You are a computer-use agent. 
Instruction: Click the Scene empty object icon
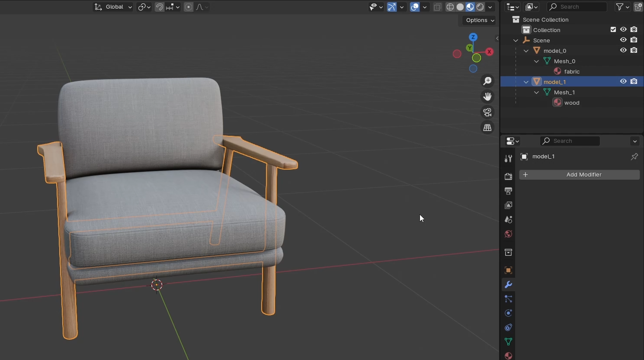pos(526,40)
